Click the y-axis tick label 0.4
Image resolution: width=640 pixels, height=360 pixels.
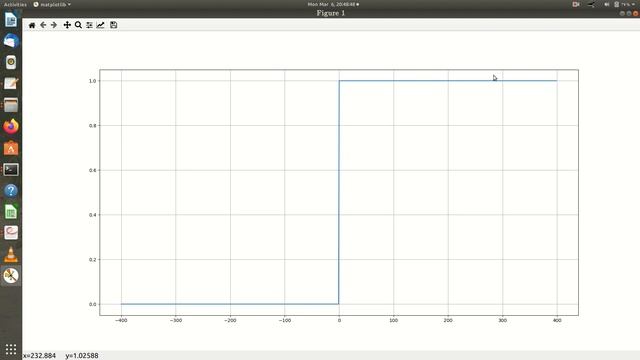pos(93,215)
